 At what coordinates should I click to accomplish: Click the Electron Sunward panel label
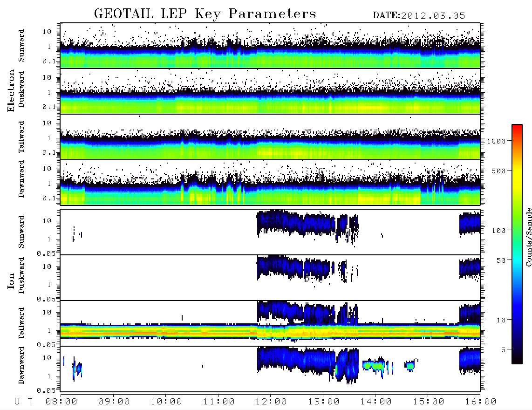[x=21, y=46]
